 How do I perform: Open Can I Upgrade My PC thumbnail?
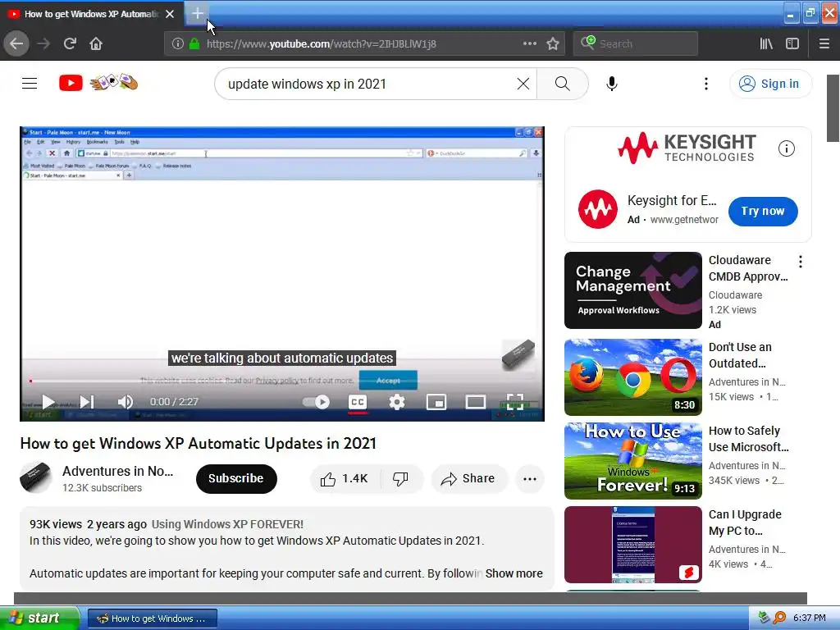click(632, 545)
